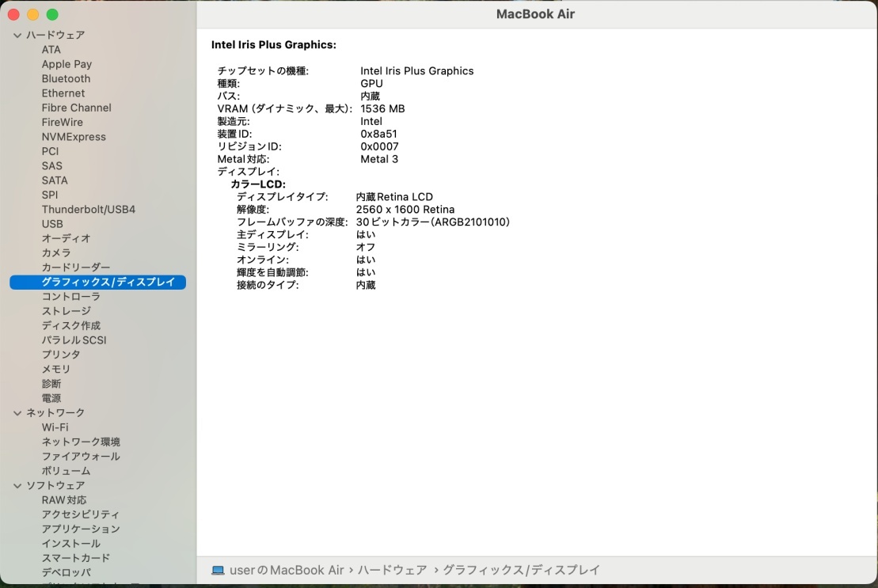Open the カードリーダー entry
This screenshot has width=878, height=588.
click(75, 267)
